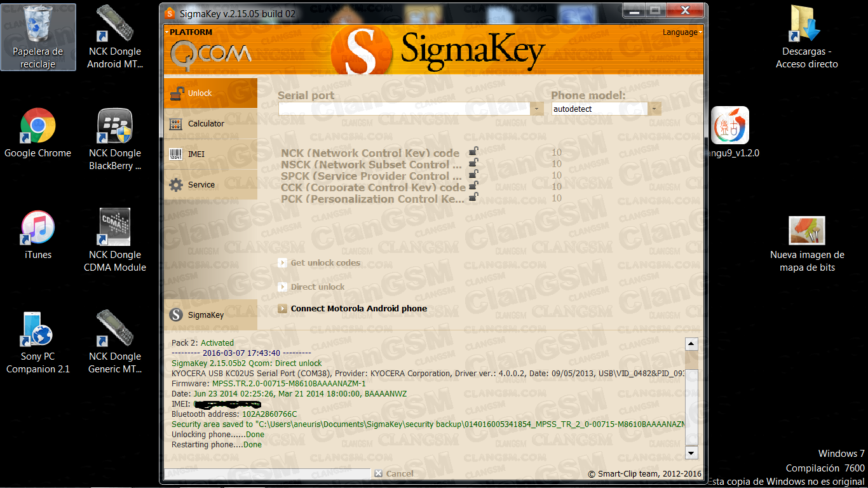Click the log scrollbar down arrow
The image size is (868, 488).
[x=691, y=452]
